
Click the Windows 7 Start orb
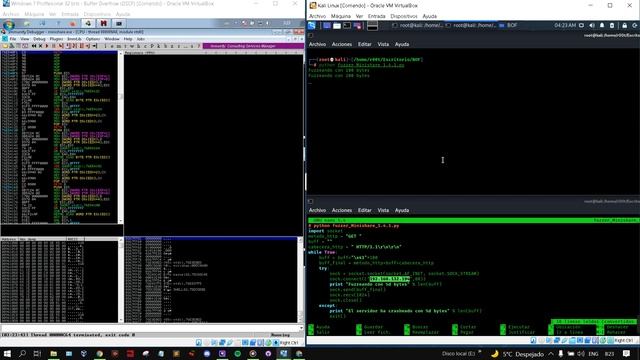(x=9, y=24)
